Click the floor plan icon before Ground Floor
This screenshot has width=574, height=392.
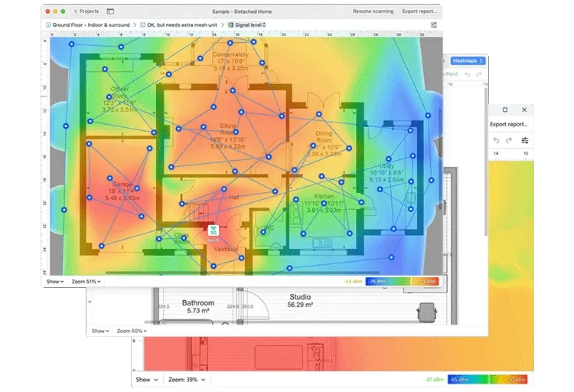point(48,25)
